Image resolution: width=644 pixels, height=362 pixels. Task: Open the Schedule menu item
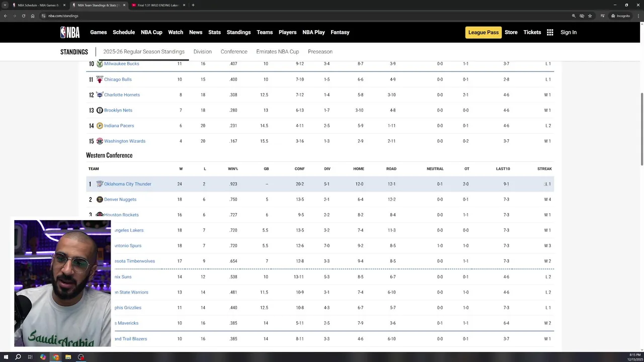[x=124, y=32]
